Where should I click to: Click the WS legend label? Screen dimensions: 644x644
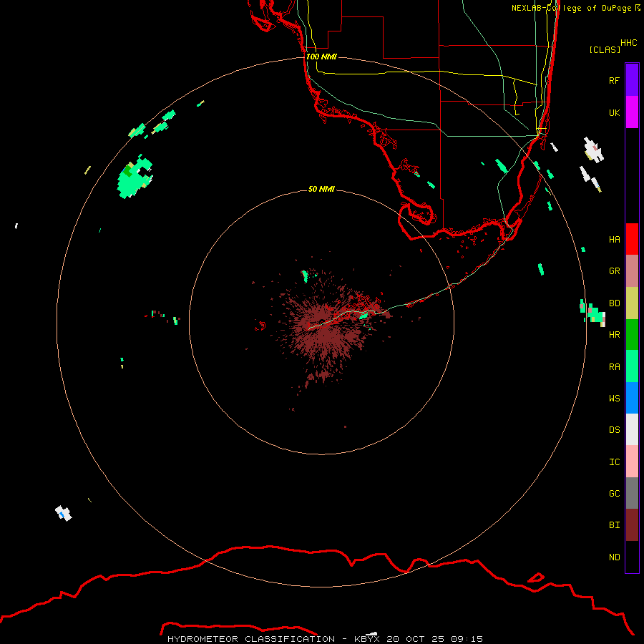coord(614,398)
